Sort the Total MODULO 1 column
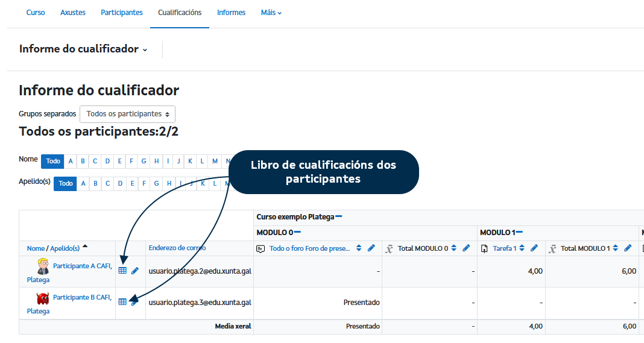The image size is (644, 343). point(616,248)
